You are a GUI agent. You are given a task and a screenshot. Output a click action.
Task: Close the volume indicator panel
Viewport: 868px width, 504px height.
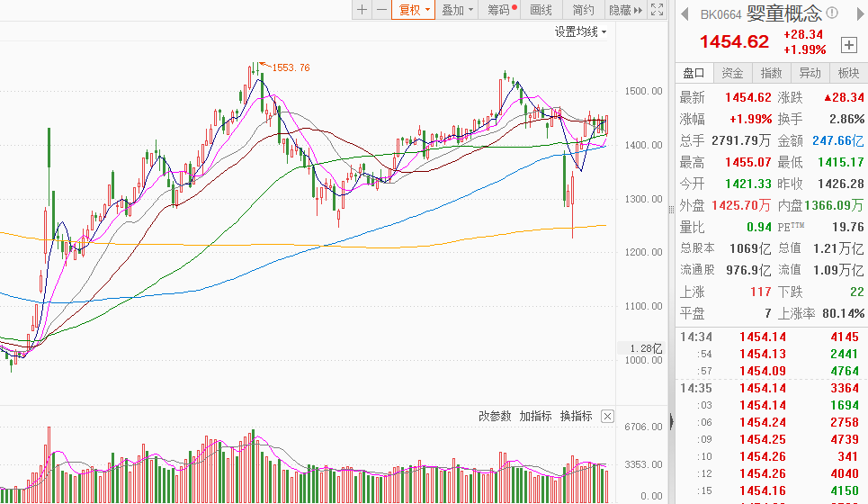click(x=607, y=416)
